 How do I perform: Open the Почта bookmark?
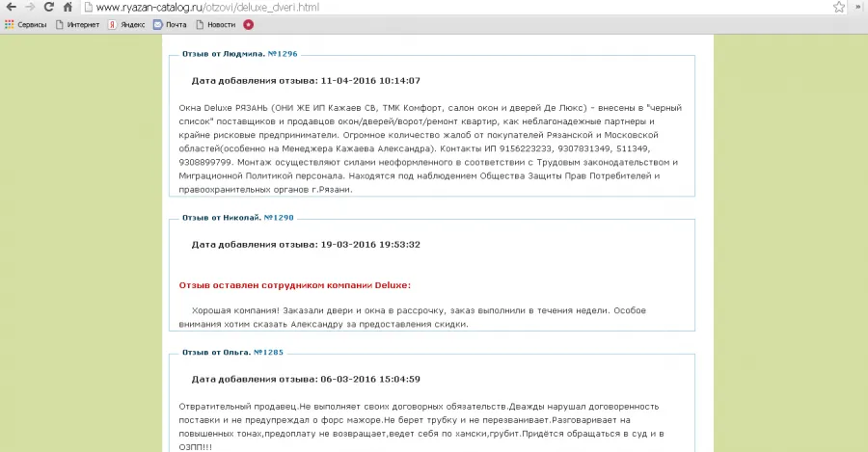click(171, 25)
